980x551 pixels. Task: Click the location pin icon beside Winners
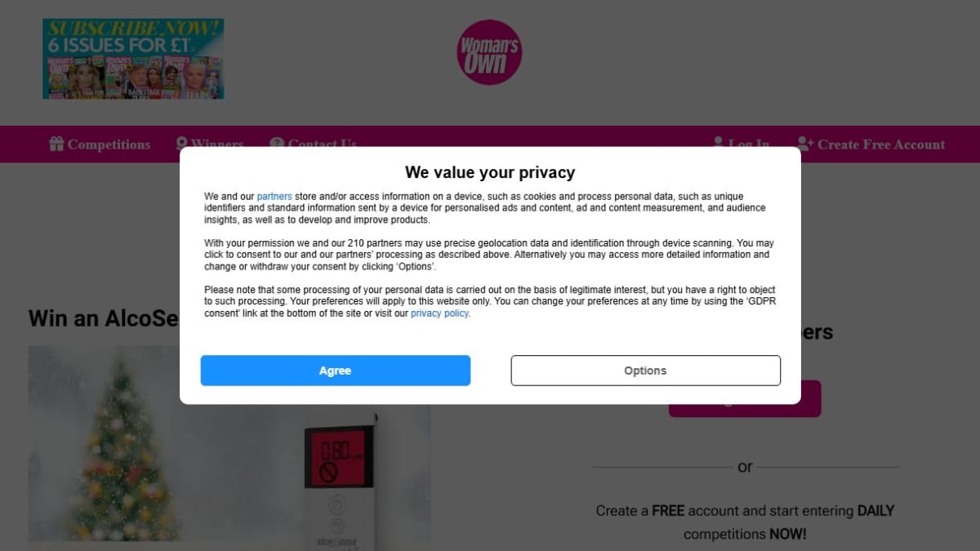point(182,143)
